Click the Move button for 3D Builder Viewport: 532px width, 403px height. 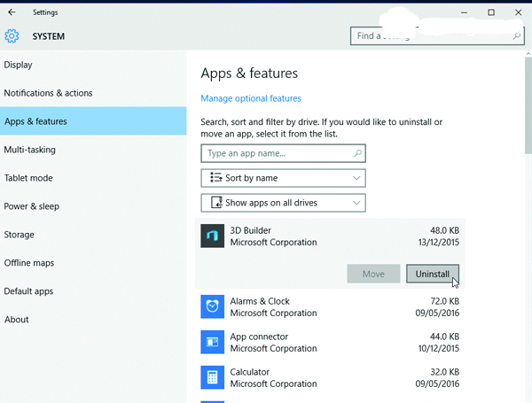(x=373, y=274)
